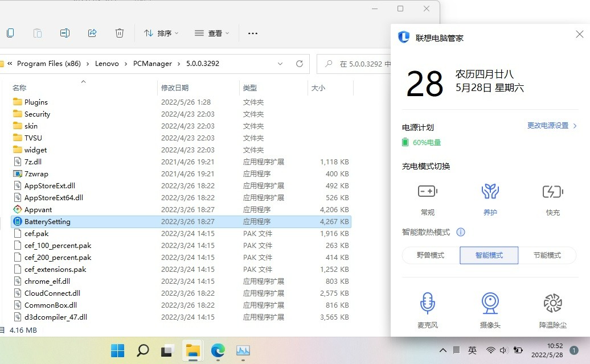Viewport: 590px width, 364px height.
Task: Select the Security folder
Action: click(37, 114)
